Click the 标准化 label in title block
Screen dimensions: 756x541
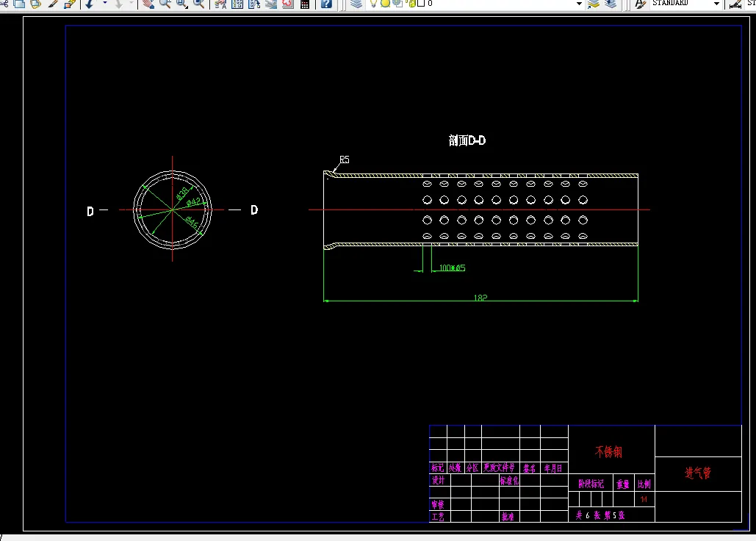(509, 480)
